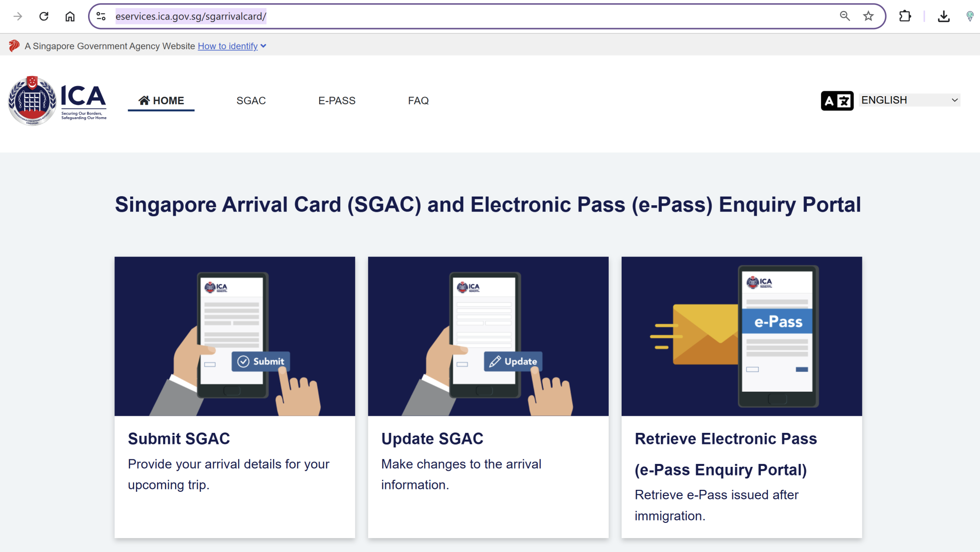Open the SGAC menu item

[251, 100]
